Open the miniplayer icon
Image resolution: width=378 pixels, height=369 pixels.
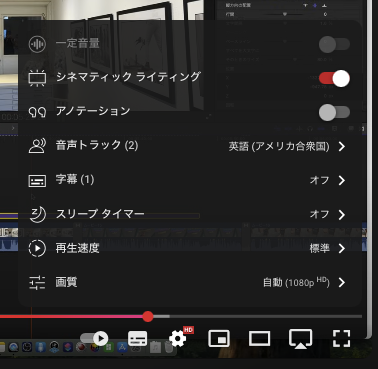[219, 339]
